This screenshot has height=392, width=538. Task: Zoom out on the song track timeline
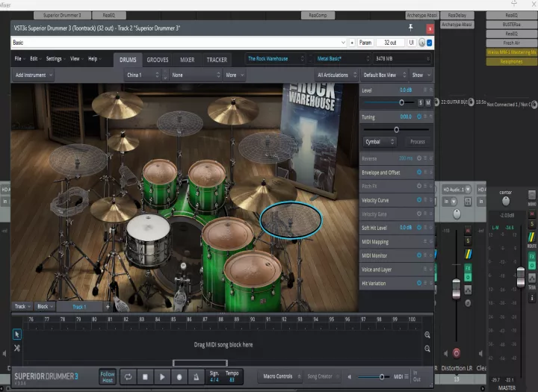click(427, 349)
